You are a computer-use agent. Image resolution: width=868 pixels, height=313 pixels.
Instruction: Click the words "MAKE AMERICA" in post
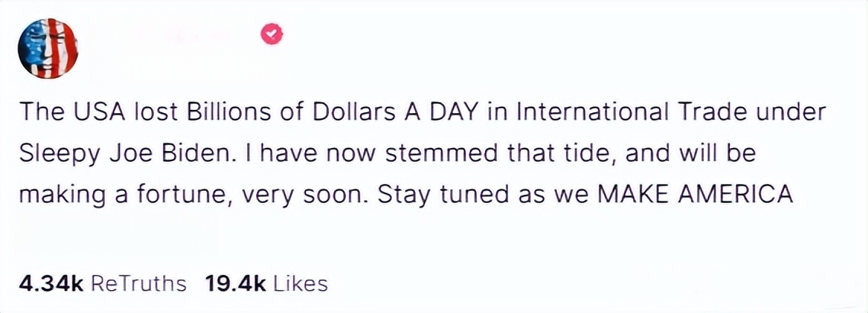pyautogui.click(x=697, y=194)
